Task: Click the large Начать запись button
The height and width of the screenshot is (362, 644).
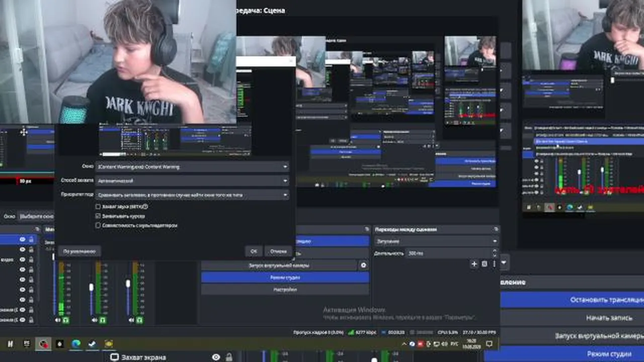Action: [572, 318]
